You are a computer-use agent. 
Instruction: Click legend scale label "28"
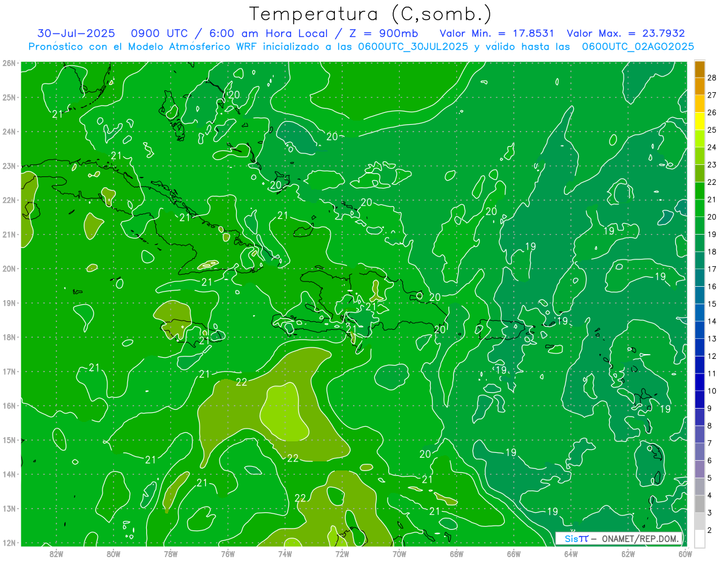(x=712, y=78)
